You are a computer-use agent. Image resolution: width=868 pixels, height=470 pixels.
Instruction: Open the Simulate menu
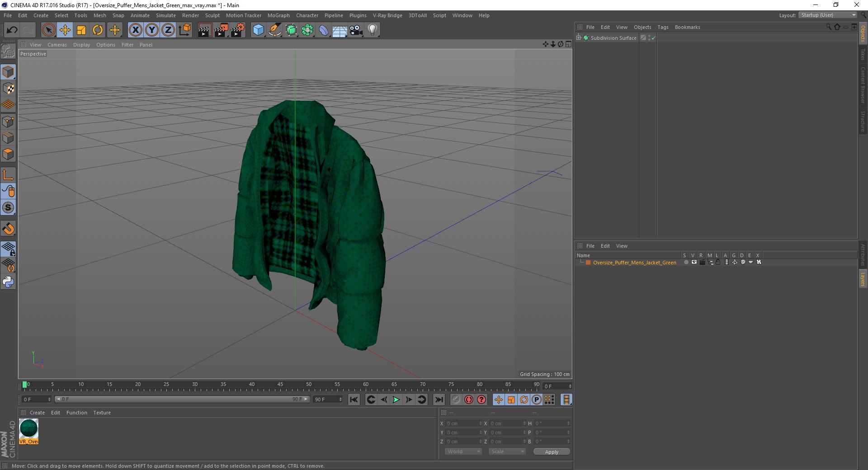(166, 15)
